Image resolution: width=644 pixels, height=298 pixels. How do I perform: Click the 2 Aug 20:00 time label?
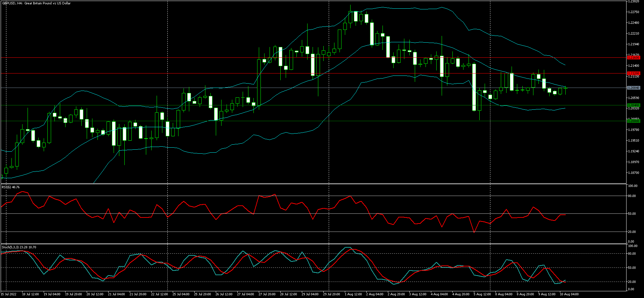(396, 294)
